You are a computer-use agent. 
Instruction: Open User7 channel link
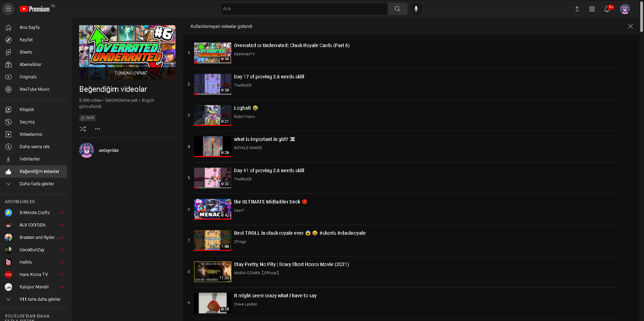[x=239, y=210]
